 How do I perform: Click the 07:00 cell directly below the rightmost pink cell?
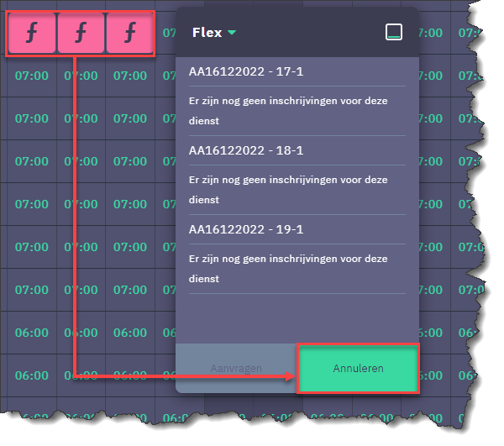tap(130, 76)
